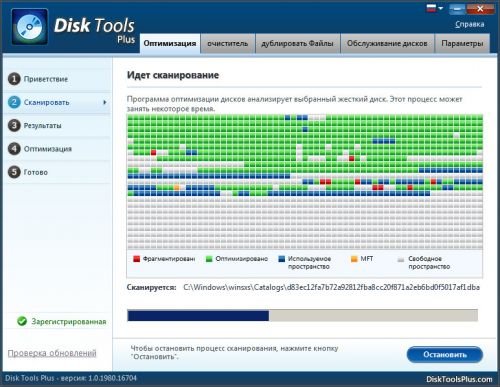The image size is (500, 387).
Task: Open the Обслуживание дисков tab
Action: tap(387, 43)
